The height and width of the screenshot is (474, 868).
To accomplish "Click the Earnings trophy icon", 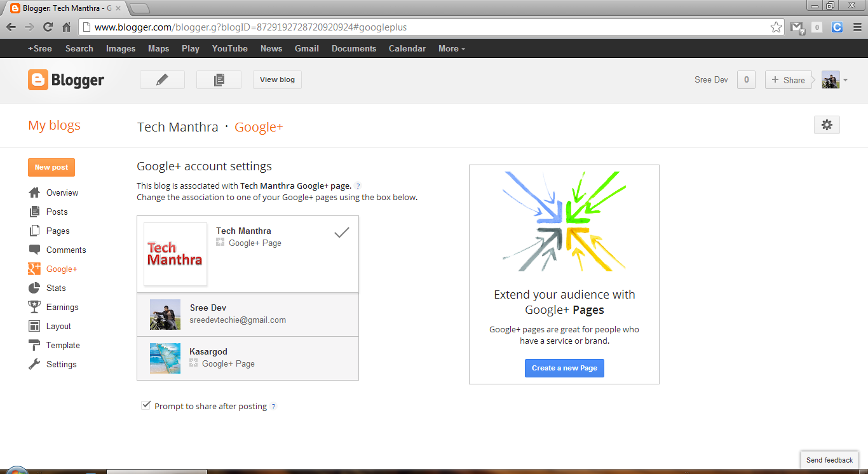I will [x=34, y=307].
